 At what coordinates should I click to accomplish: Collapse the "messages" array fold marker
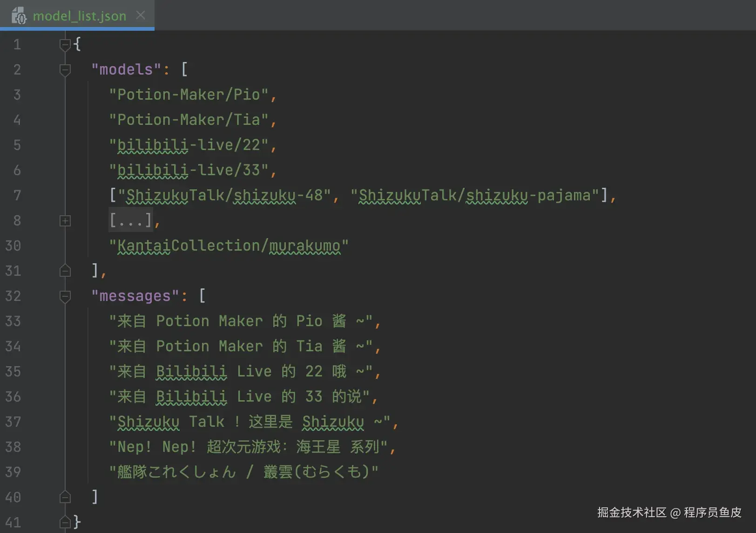[x=65, y=296]
